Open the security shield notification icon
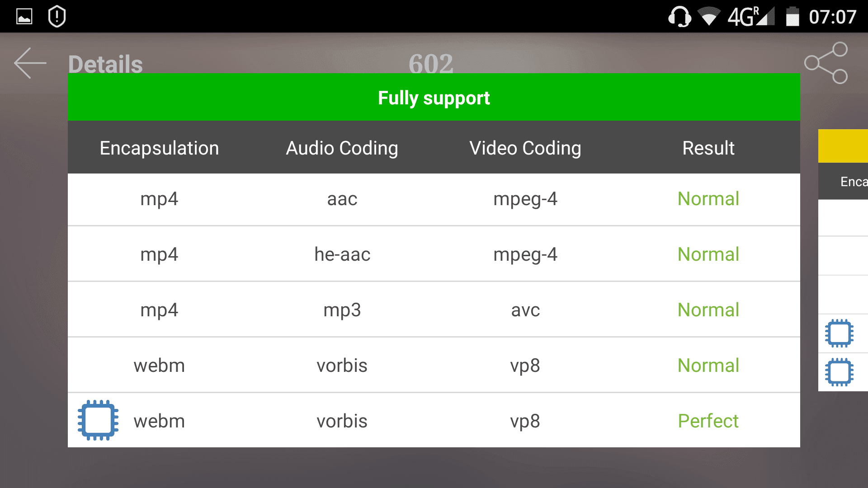 [57, 16]
